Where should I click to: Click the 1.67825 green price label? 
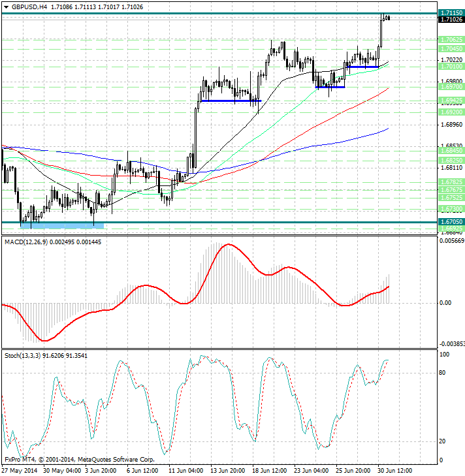click(451, 182)
